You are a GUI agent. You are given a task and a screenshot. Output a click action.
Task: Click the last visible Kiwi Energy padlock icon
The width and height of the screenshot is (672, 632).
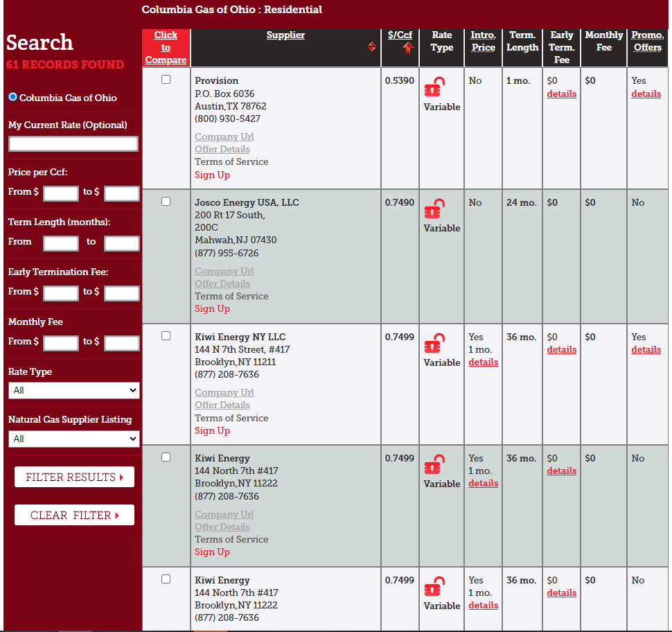pos(434,586)
